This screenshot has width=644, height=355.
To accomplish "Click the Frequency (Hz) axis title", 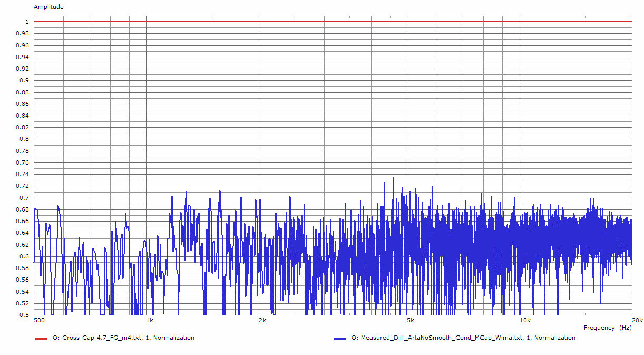I will [x=607, y=328].
